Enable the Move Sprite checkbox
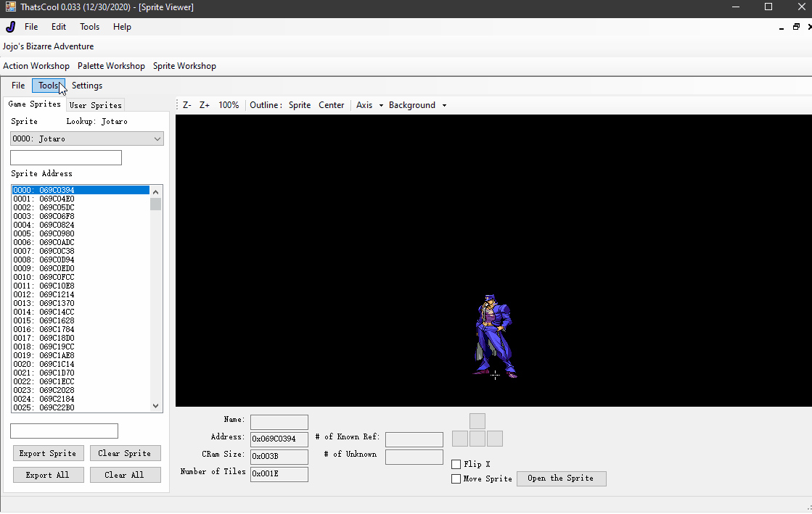Image resolution: width=812 pixels, height=514 pixels. (456, 478)
